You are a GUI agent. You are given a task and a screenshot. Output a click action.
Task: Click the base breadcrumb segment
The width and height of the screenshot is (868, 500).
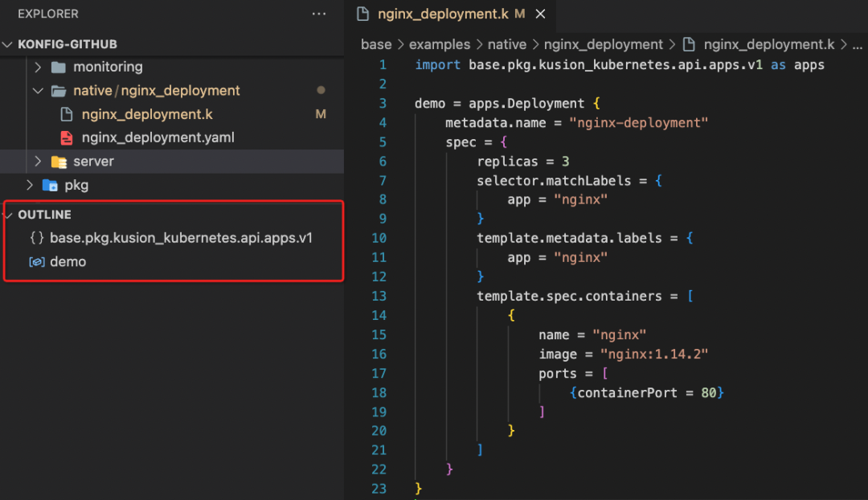click(x=376, y=45)
